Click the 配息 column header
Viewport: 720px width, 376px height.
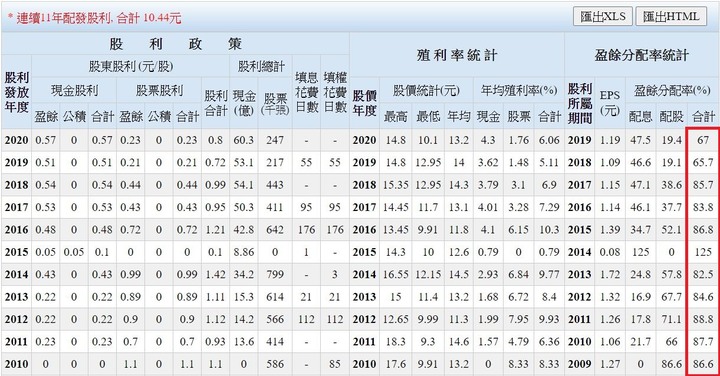(x=641, y=117)
